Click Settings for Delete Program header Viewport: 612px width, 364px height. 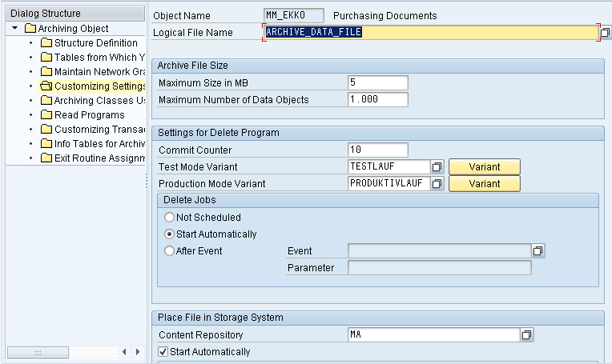(378, 133)
